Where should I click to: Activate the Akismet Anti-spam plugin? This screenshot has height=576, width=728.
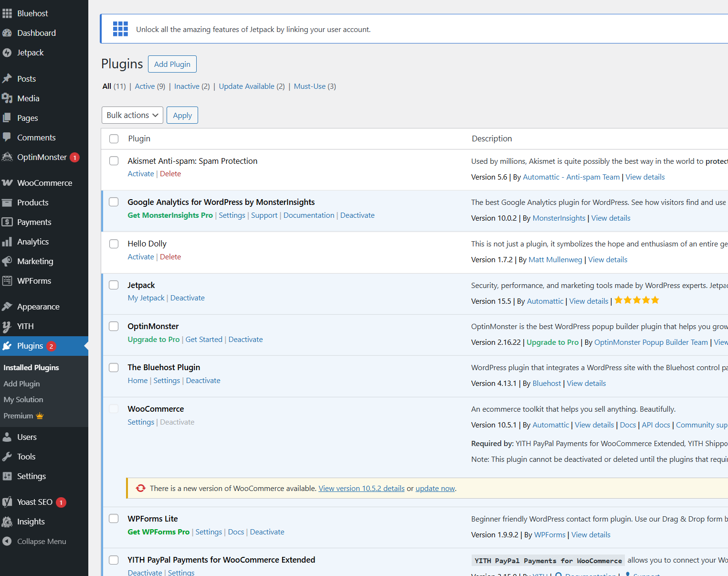(141, 174)
